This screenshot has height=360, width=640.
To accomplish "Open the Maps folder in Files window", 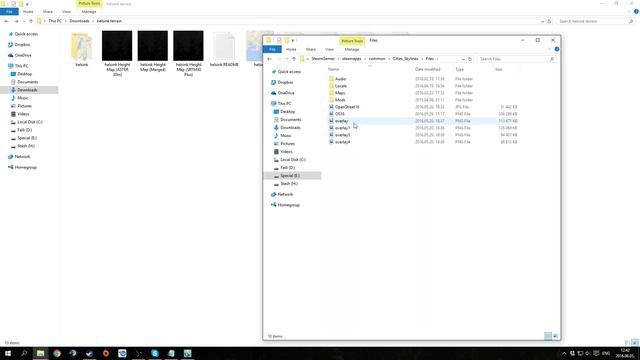I will [x=340, y=93].
